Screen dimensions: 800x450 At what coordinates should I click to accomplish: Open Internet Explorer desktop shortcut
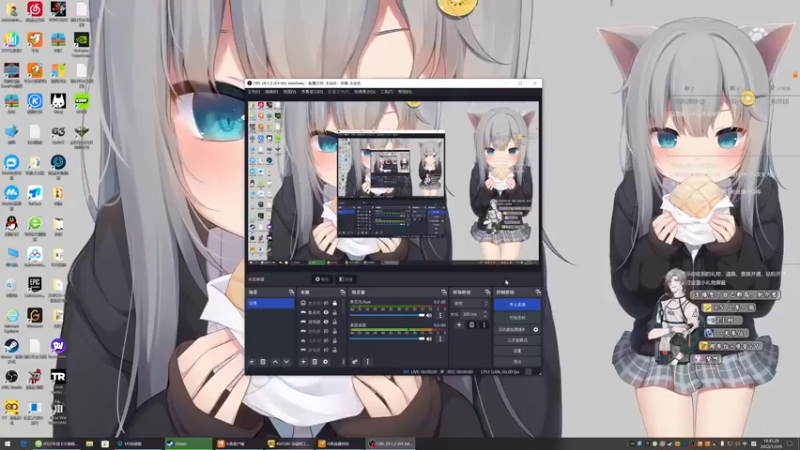pos(11,318)
